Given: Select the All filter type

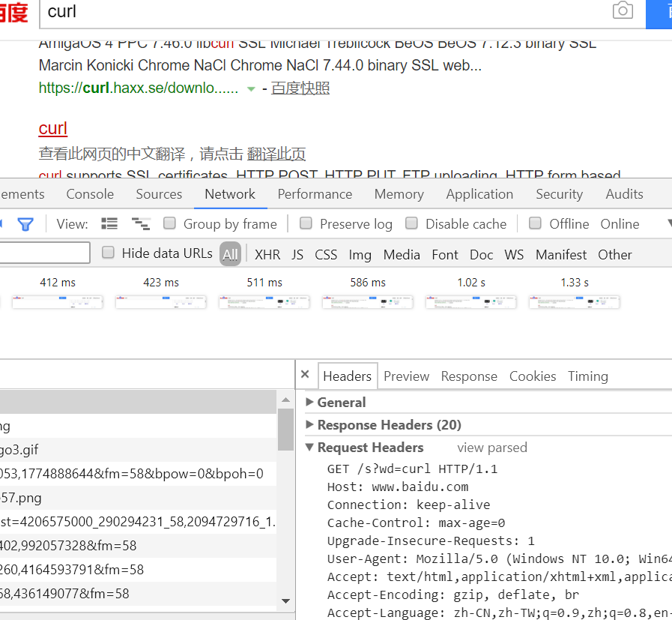Looking at the screenshot, I should (230, 254).
